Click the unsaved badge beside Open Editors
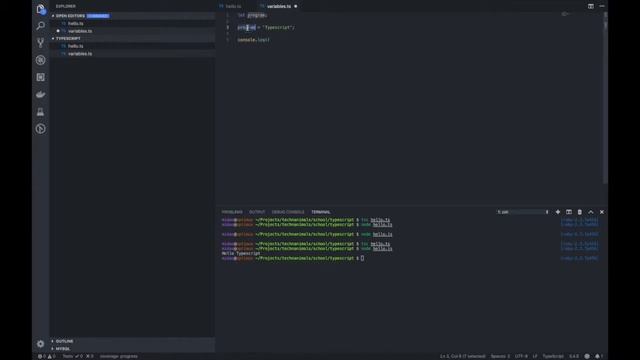This screenshot has width=640, height=360. [98, 16]
